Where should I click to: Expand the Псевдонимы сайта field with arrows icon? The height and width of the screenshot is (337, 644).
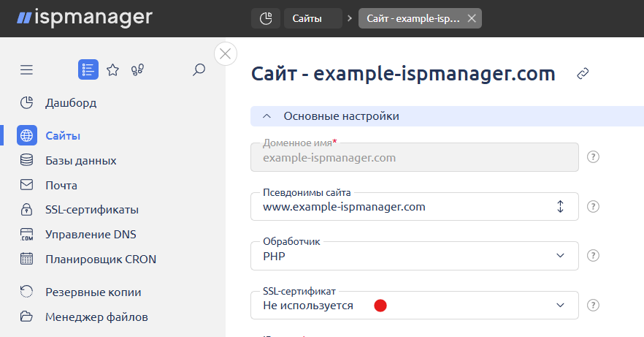pyautogui.click(x=560, y=206)
